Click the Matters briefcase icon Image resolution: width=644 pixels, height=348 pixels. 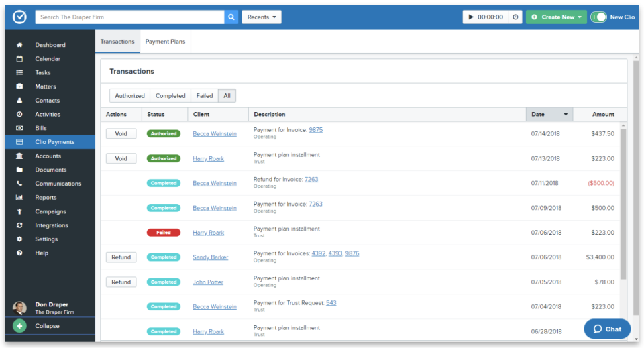click(19, 86)
